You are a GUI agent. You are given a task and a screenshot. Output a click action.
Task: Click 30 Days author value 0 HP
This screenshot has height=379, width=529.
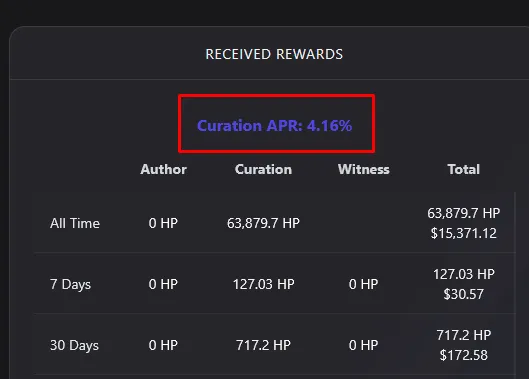coord(163,345)
